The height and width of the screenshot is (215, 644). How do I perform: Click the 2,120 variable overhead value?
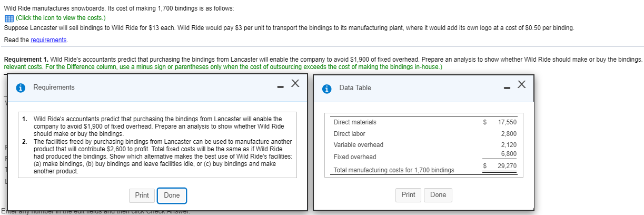click(x=509, y=145)
